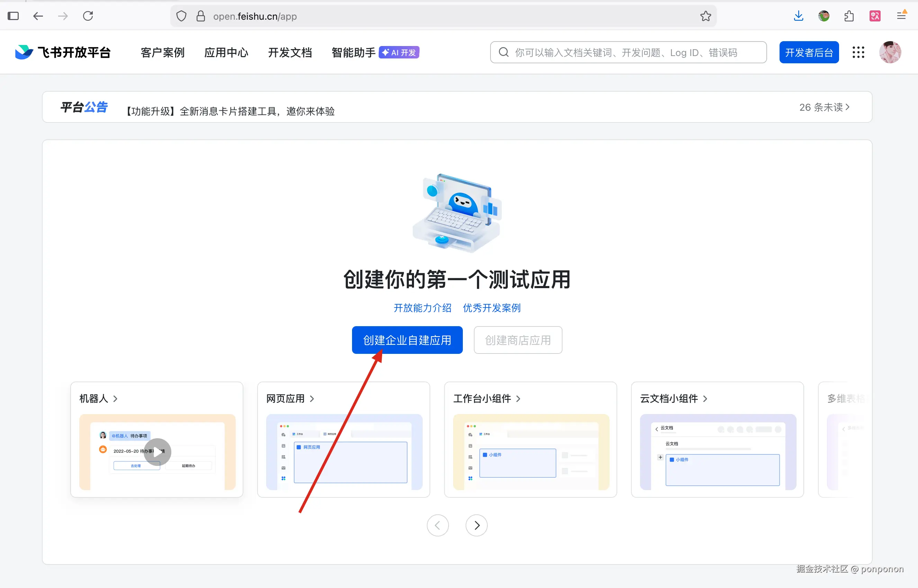
Task: Click the tracking protection shield icon
Action: tap(181, 16)
